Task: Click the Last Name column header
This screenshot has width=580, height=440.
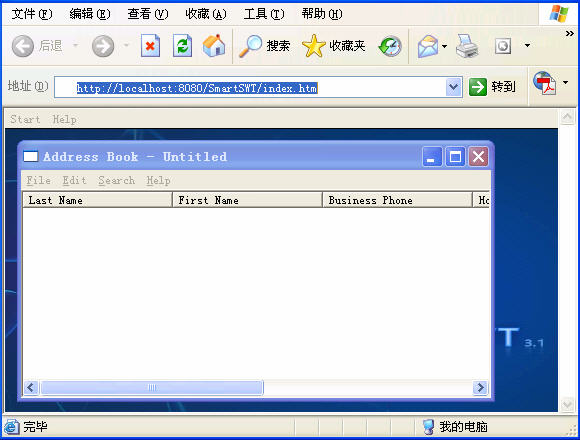Action: tap(97, 200)
